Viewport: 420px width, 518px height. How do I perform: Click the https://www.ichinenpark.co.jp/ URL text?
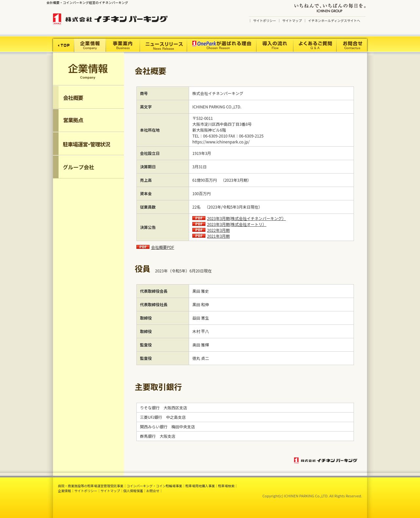pos(221,142)
